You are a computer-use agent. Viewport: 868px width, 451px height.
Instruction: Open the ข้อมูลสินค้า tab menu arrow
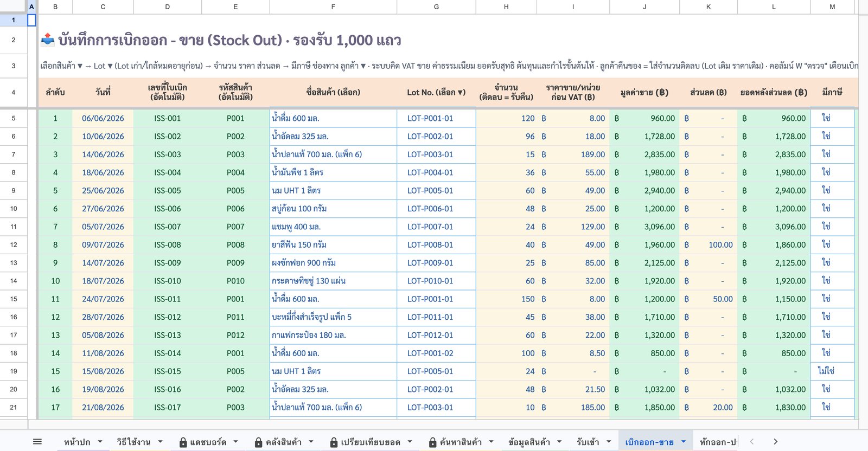559,442
